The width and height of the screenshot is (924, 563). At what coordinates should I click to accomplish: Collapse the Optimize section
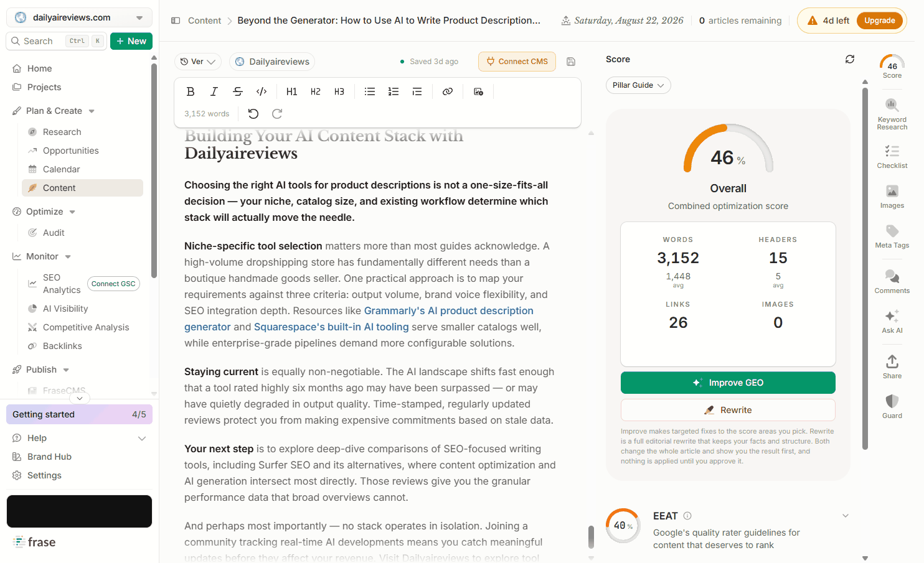(72, 212)
